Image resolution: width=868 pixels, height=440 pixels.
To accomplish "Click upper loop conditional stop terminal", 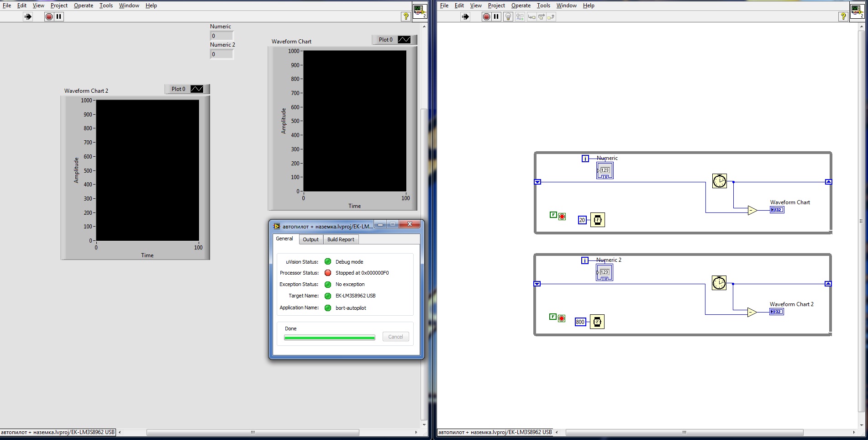I will (x=562, y=217).
